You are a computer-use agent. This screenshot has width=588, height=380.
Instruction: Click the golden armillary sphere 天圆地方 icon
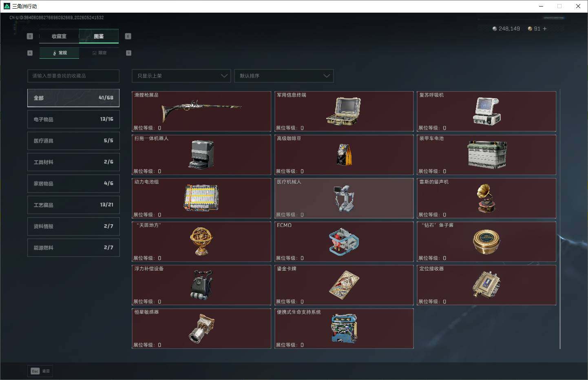point(201,241)
